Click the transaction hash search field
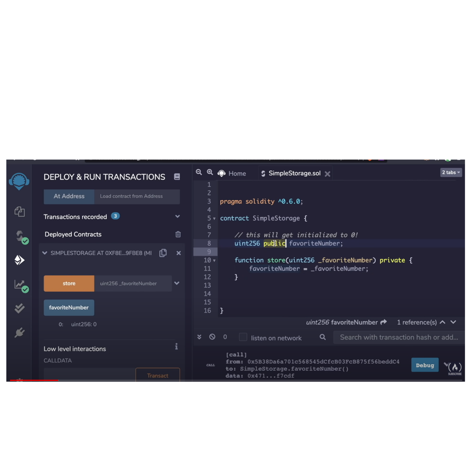 [399, 337]
